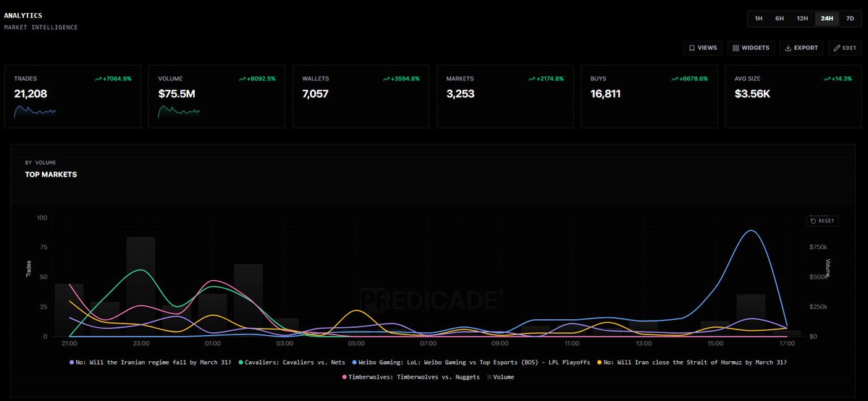
Task: Click the Volume value $75.5M
Action: (177, 94)
